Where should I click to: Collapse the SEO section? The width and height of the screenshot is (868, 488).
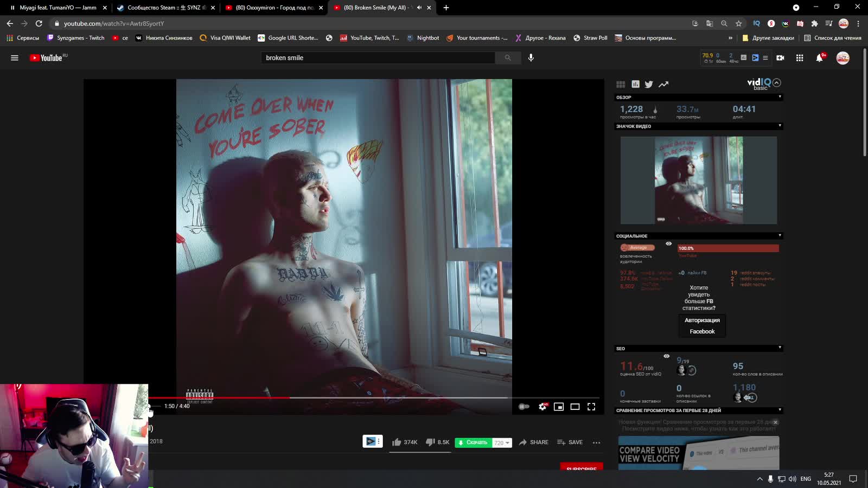point(780,348)
